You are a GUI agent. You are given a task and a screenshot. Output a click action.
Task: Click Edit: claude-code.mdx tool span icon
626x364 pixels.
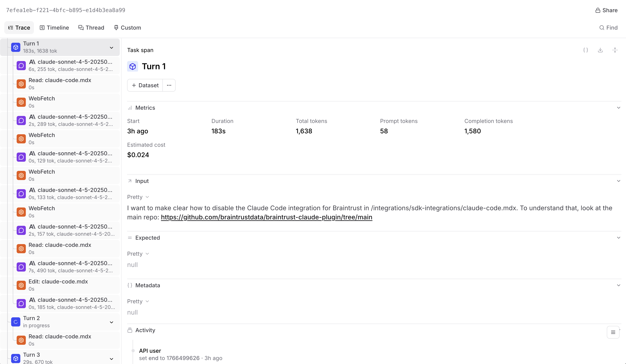[21, 285]
